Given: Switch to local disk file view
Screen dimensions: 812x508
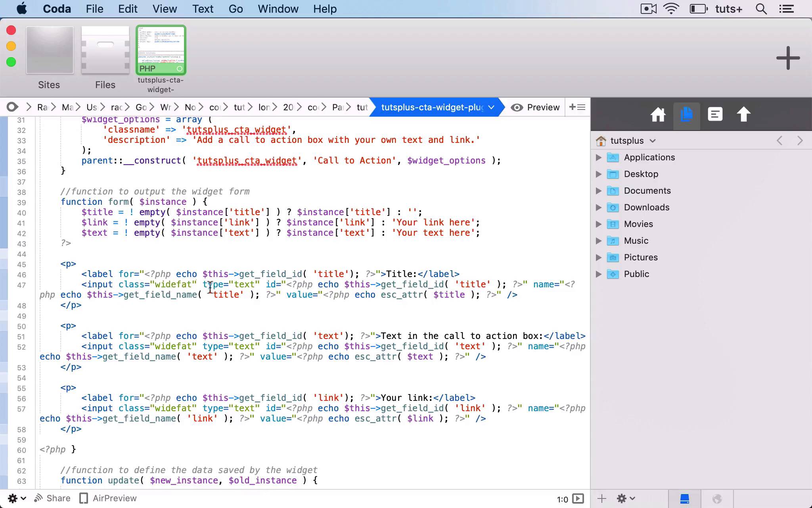Looking at the screenshot, I should pos(685,498).
